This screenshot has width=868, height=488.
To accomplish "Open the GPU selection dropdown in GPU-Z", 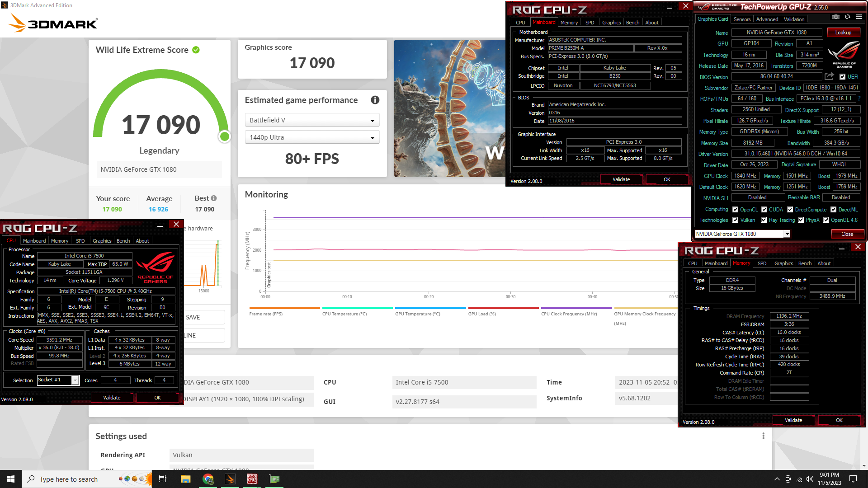I will 742,234.
